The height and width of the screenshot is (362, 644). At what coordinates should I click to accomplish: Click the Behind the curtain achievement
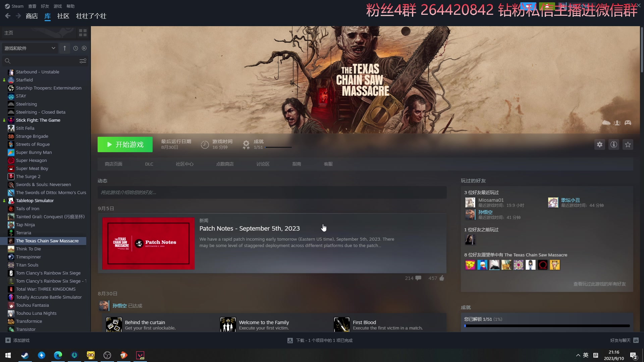[145, 322]
